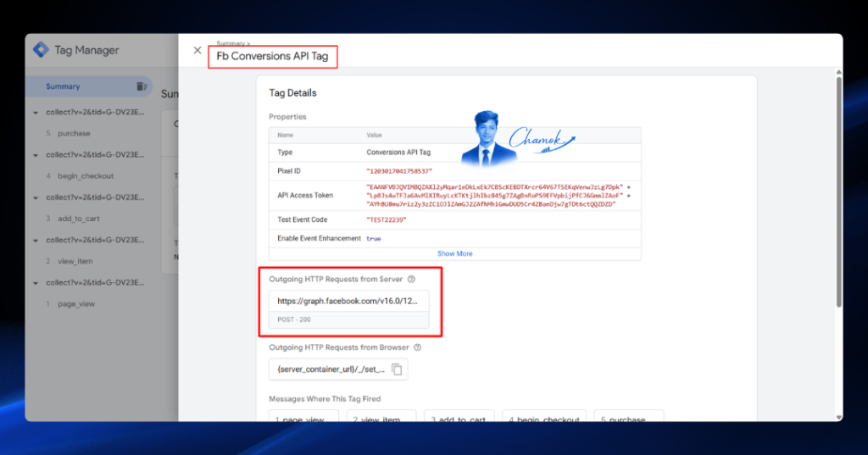Collapse the first collect request above purchase
The height and width of the screenshot is (455, 868).
tap(36, 113)
